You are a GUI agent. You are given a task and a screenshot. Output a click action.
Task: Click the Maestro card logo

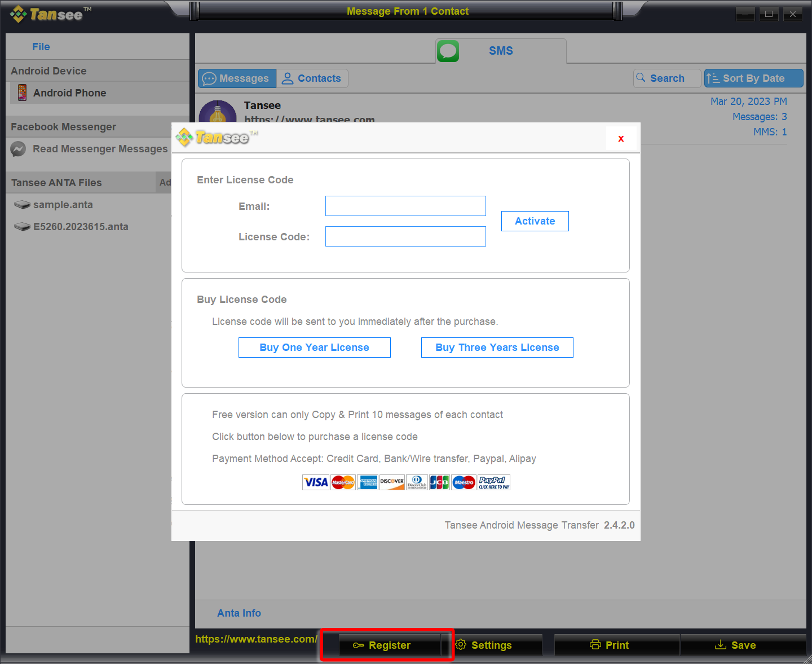(x=464, y=482)
